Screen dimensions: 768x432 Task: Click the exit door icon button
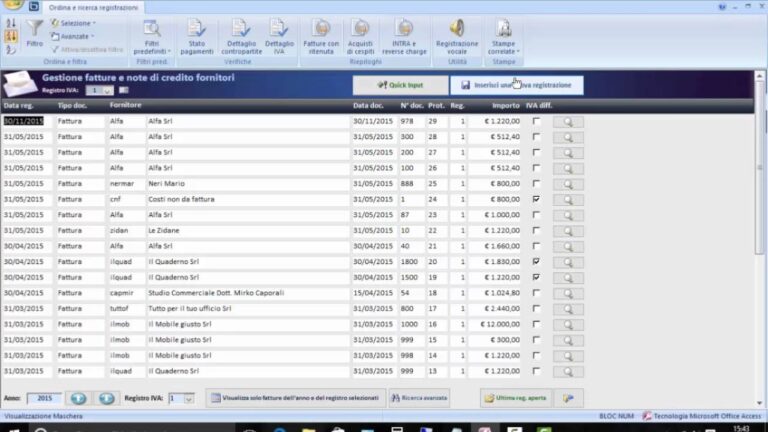[569, 398]
